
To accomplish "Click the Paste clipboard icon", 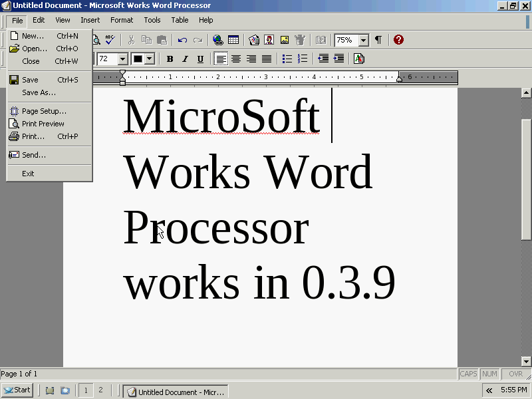I will (x=162, y=40).
